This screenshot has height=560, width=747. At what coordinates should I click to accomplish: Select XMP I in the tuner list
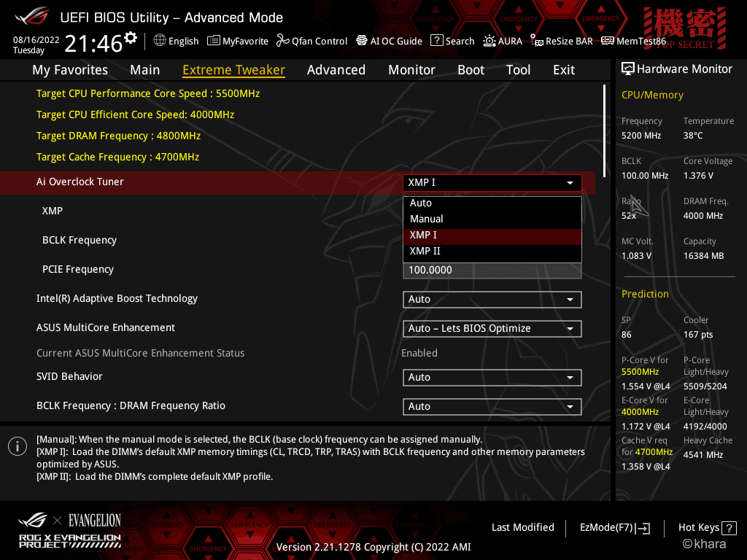click(x=492, y=236)
